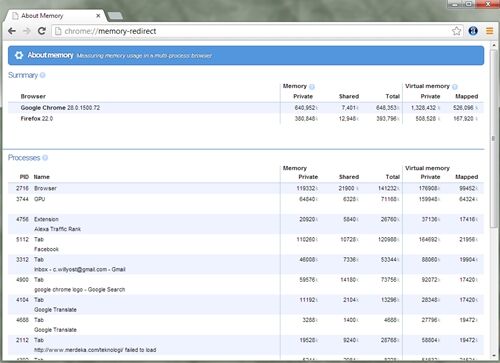Click PID 2112 in the process list

[22, 340]
